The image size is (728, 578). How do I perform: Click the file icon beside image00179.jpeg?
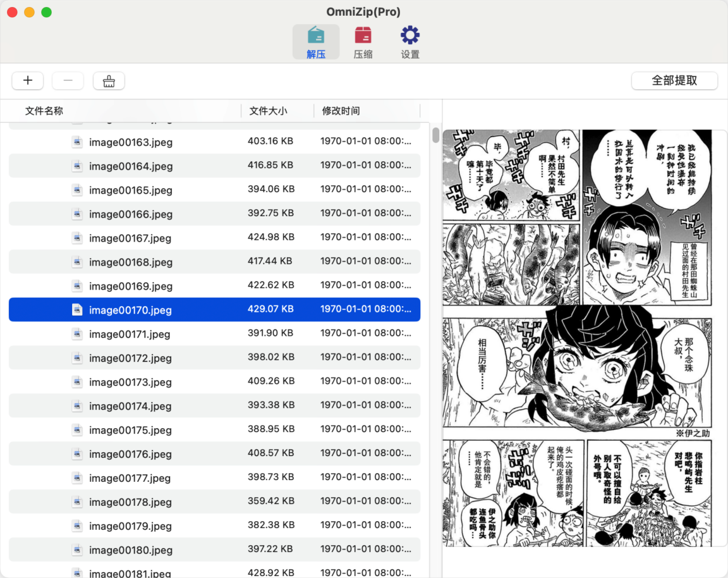(x=78, y=526)
